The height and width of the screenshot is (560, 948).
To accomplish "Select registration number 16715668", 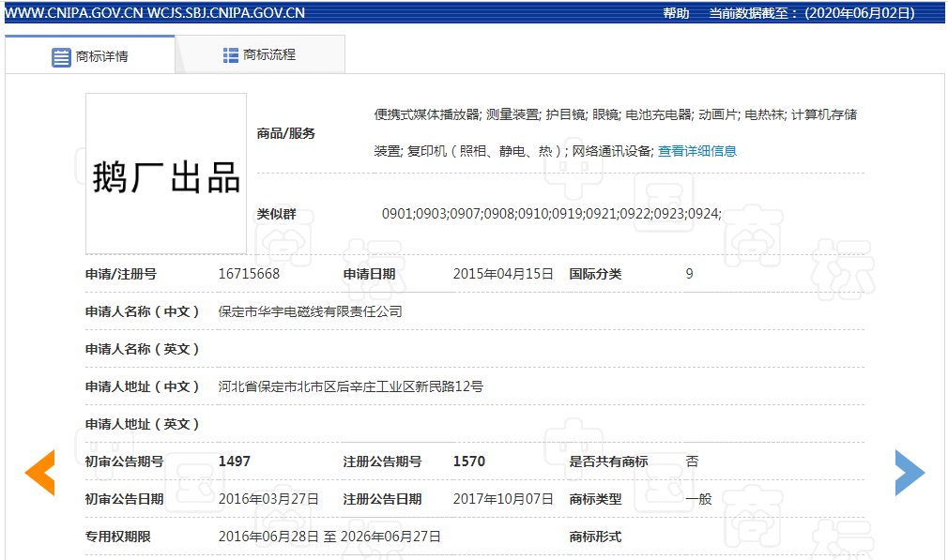I will click(249, 274).
